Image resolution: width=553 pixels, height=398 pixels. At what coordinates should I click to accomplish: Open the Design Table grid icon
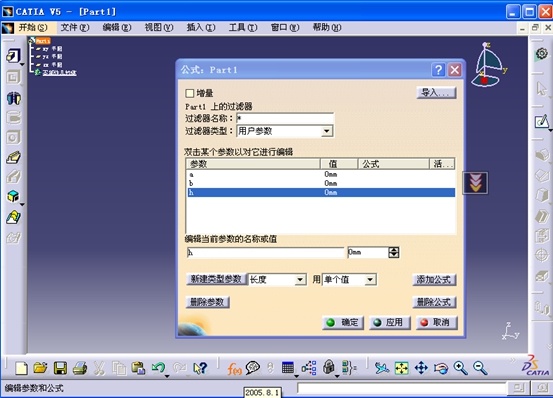(288, 368)
